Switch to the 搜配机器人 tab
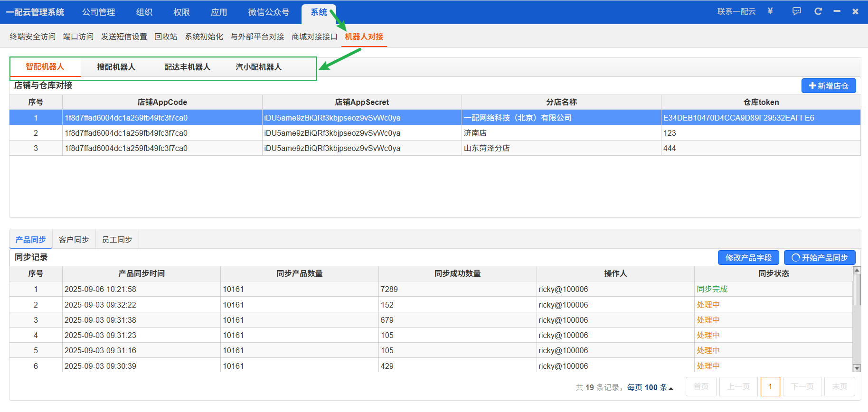Image resolution: width=868 pixels, height=412 pixels. [x=116, y=67]
